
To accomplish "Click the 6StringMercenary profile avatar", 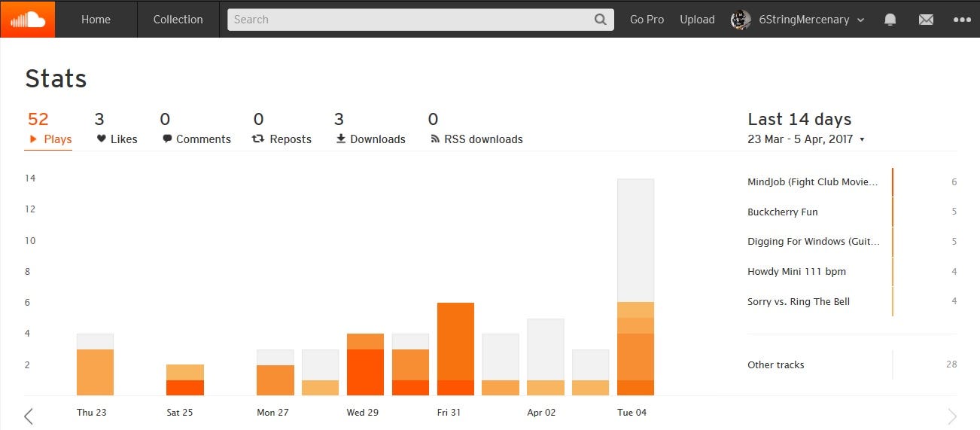I will click(741, 20).
